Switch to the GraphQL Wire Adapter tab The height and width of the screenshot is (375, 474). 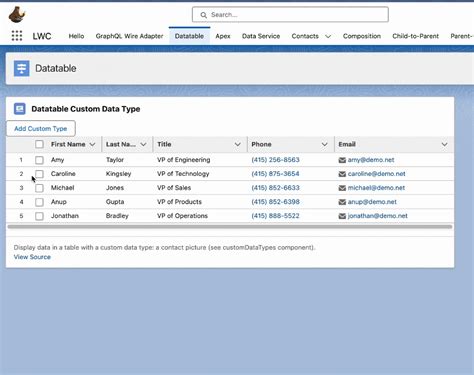129,36
